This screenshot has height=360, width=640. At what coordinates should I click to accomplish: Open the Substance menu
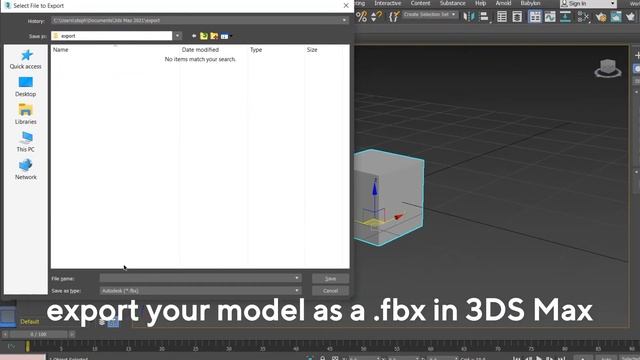(x=453, y=3)
